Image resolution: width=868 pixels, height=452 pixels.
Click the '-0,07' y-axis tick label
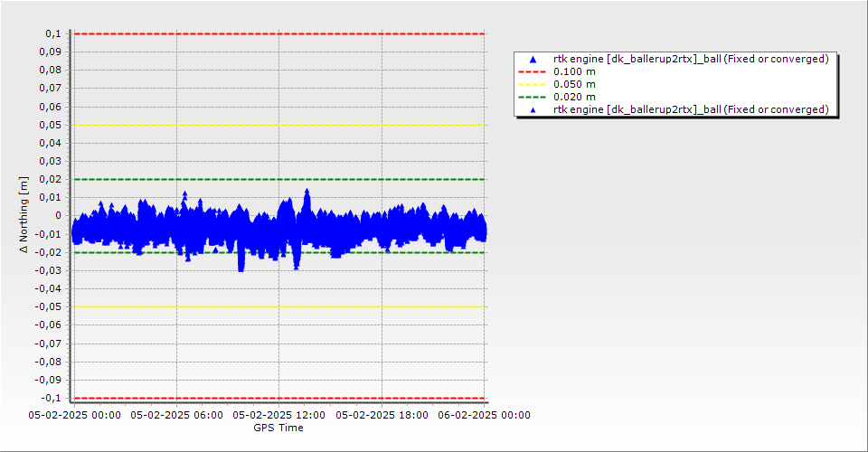pyautogui.click(x=48, y=344)
